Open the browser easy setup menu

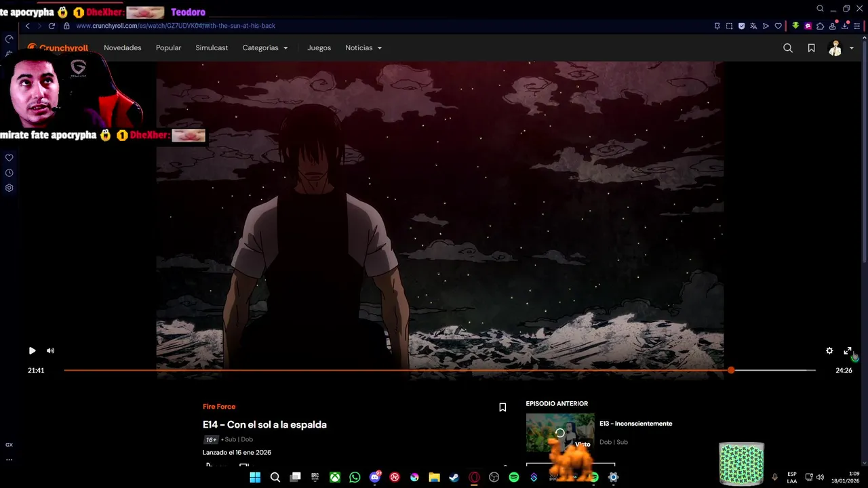tap(857, 26)
